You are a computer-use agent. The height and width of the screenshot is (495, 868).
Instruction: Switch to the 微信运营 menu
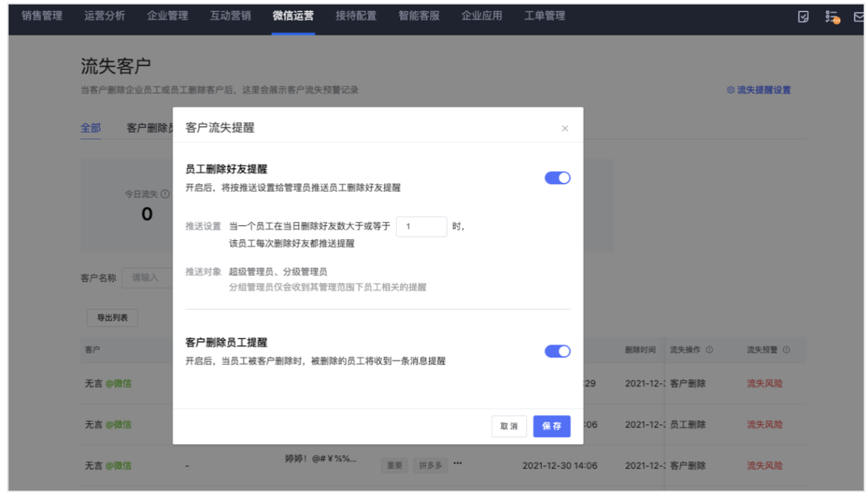pyautogui.click(x=293, y=16)
